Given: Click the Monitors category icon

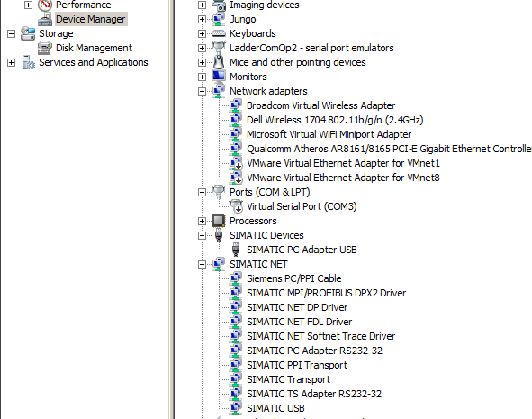Looking at the screenshot, I should (219, 77).
